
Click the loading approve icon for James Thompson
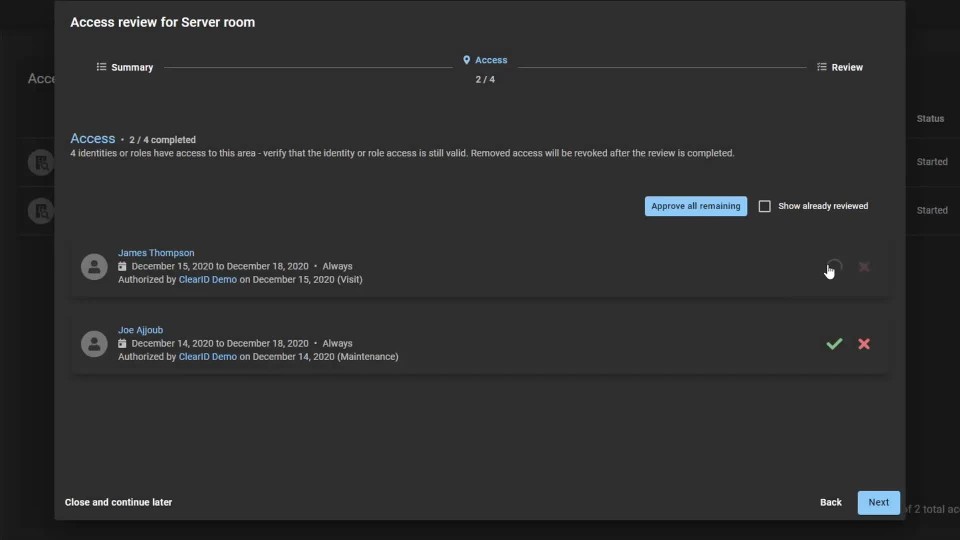coord(834,267)
